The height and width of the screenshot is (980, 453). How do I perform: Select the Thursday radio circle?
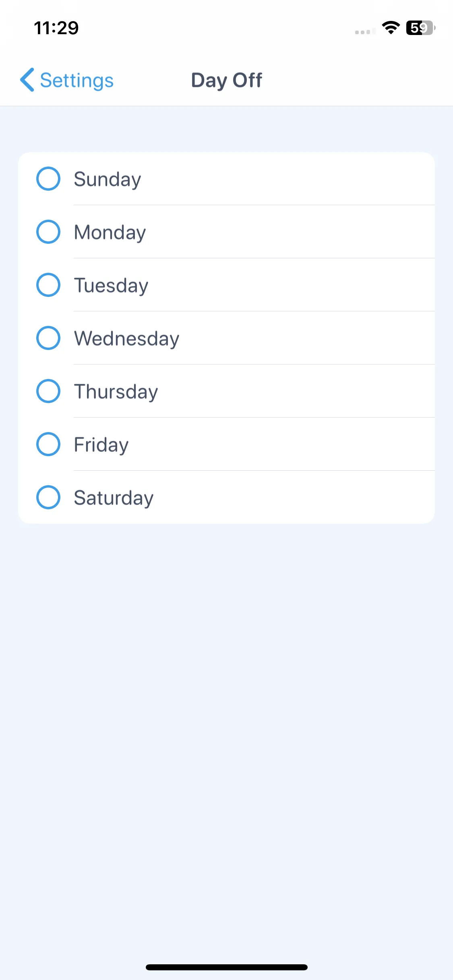pyautogui.click(x=48, y=391)
